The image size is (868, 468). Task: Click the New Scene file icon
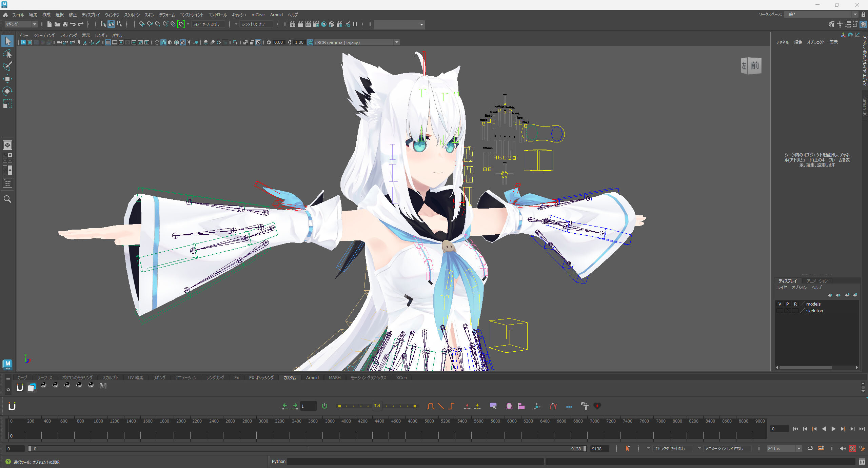click(x=49, y=24)
